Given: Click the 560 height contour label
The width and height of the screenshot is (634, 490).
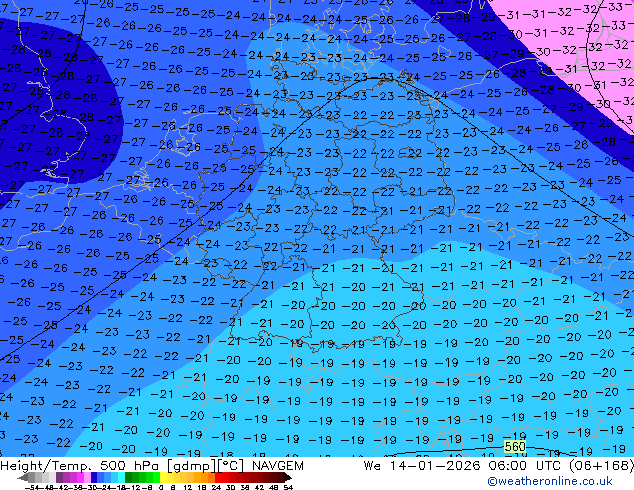Looking at the screenshot, I should pyautogui.click(x=515, y=447).
